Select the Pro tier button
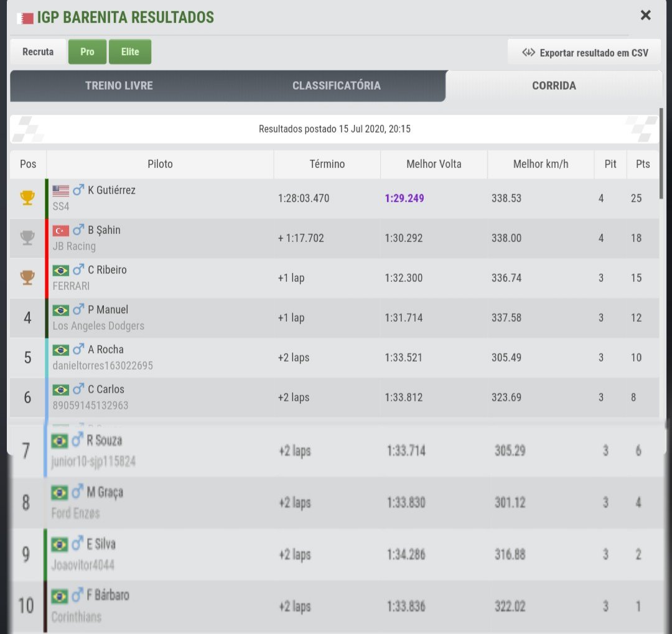 point(87,52)
